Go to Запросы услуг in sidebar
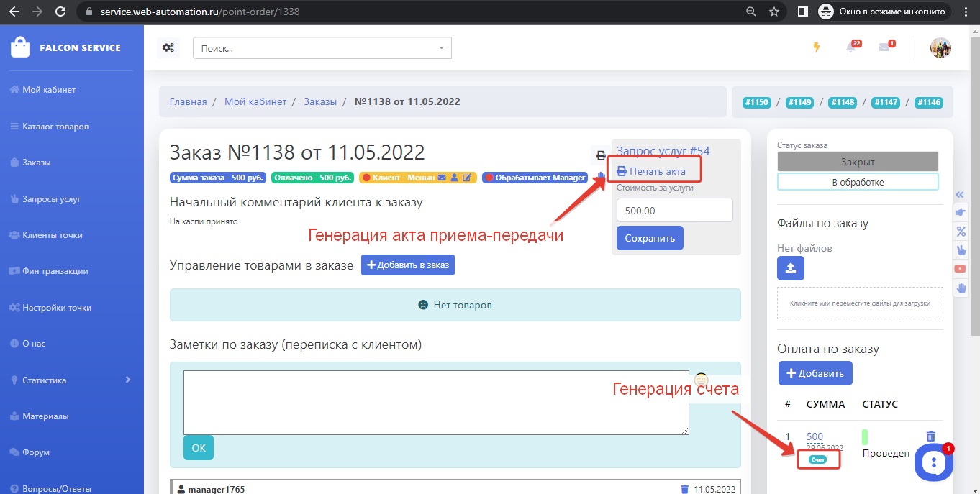980x494 pixels. [51, 198]
